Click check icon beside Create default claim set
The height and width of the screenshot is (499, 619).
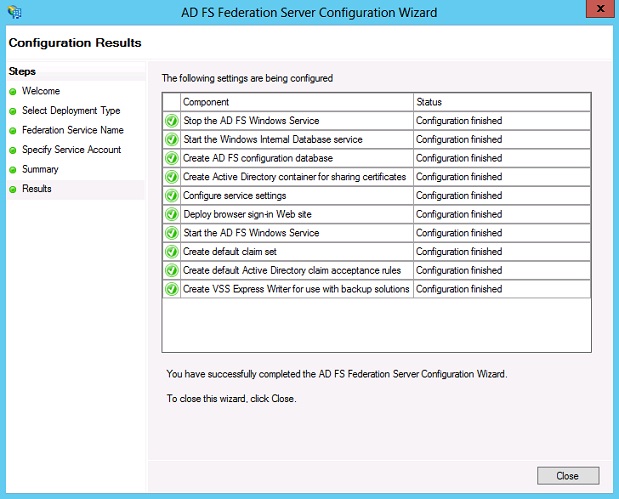[x=172, y=252]
